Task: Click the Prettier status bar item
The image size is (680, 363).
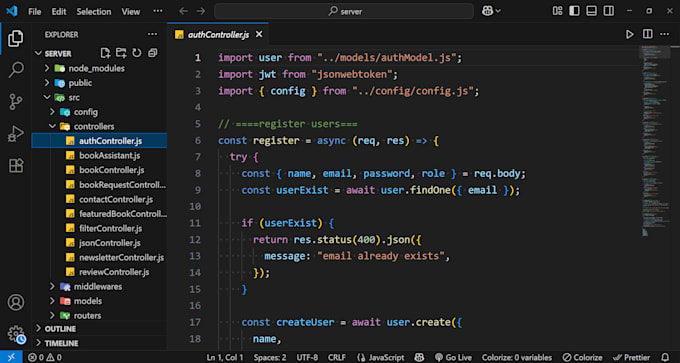Action: click(x=632, y=357)
